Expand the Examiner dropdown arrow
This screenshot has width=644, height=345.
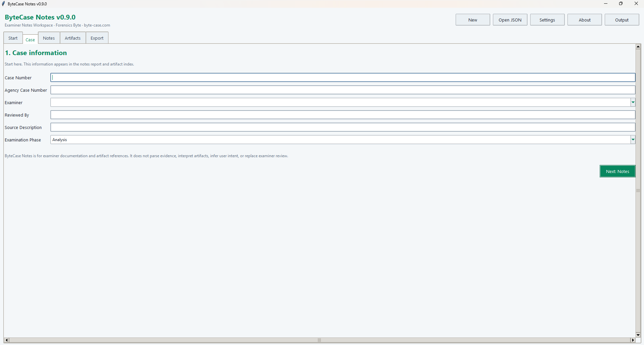(x=633, y=102)
